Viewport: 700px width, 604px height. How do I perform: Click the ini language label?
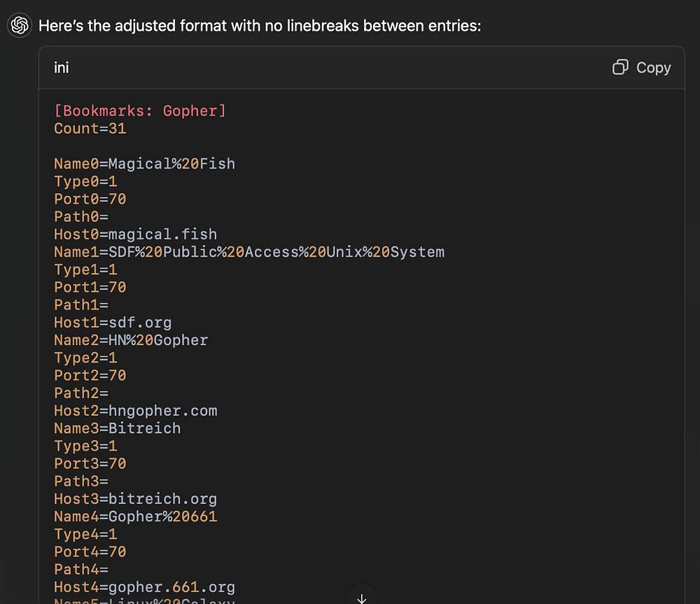[61, 68]
